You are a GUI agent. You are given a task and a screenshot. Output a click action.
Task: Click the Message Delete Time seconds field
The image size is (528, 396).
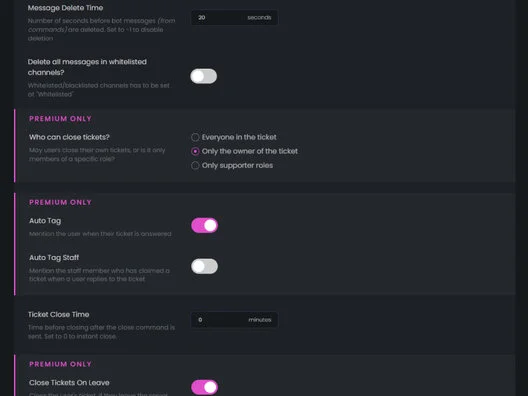tap(234, 18)
